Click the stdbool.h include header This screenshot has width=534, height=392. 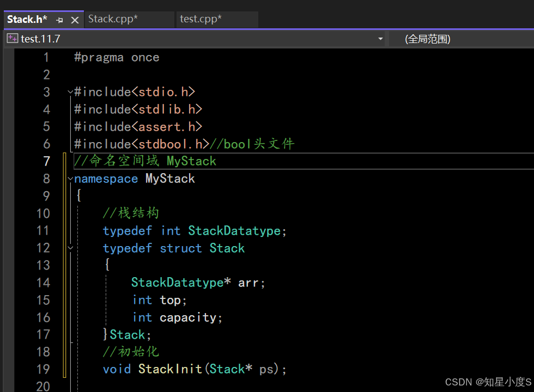click(x=170, y=144)
